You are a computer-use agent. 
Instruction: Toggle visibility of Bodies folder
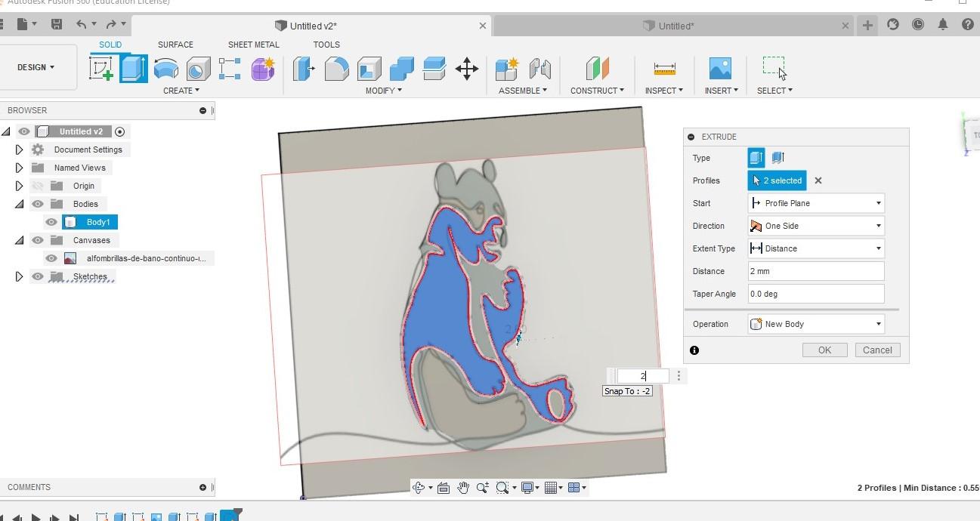click(x=38, y=204)
